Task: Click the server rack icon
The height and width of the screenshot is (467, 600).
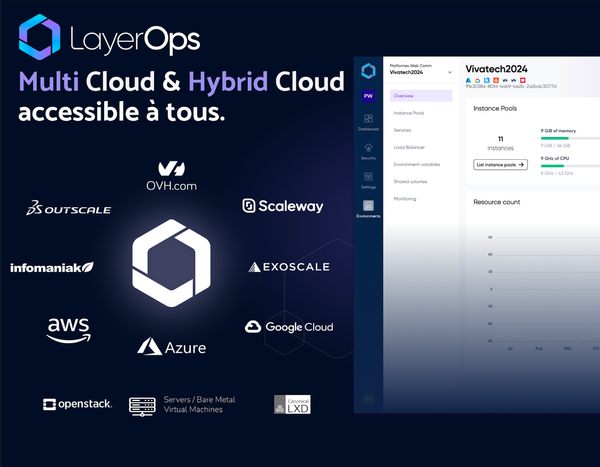Action: (x=142, y=407)
